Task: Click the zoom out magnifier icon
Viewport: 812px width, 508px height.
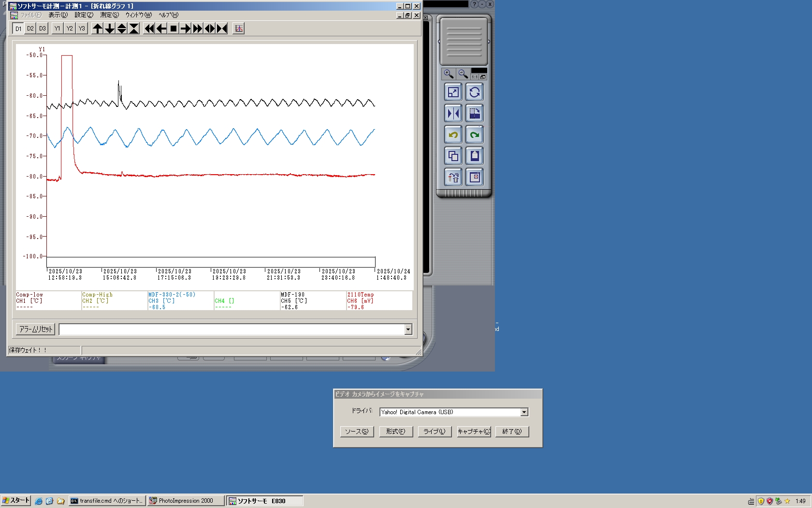Action: [x=463, y=74]
